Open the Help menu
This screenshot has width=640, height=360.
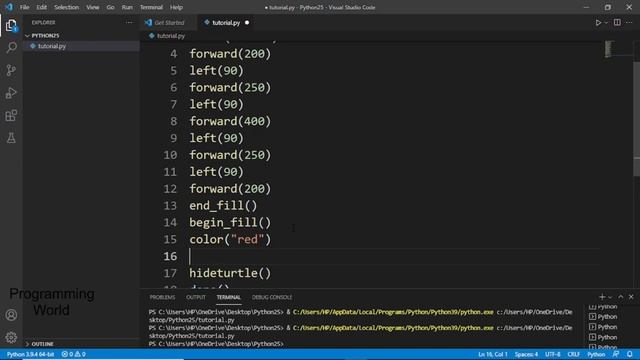click(x=176, y=7)
